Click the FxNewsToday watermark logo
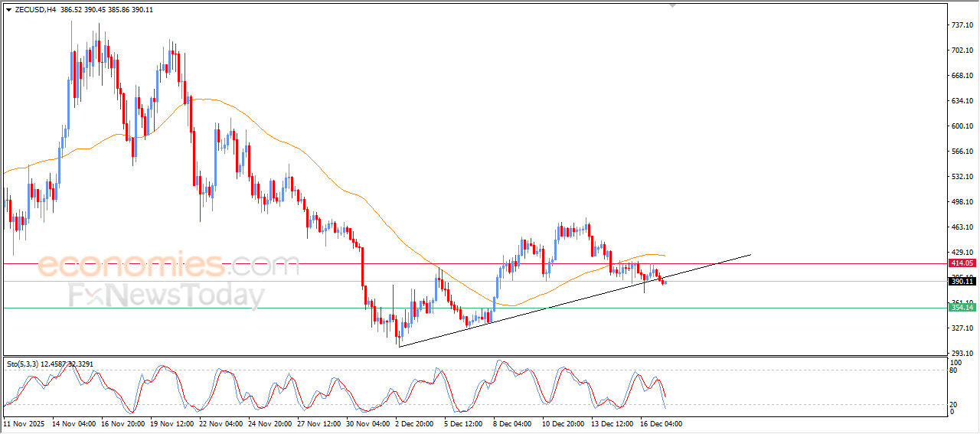 [x=166, y=295]
